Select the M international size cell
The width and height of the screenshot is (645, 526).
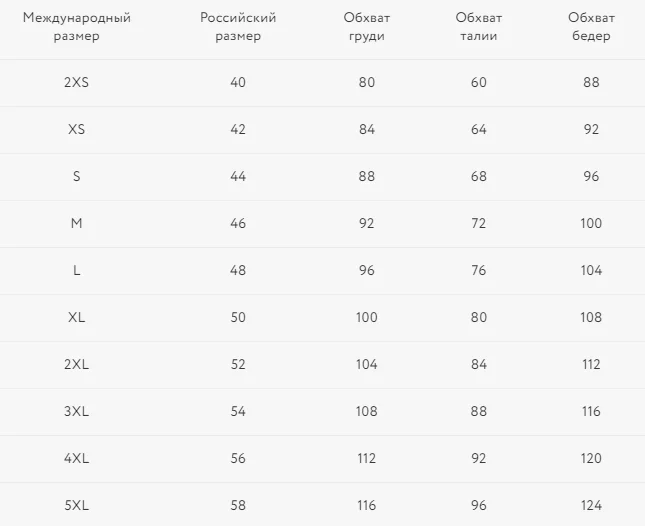pyautogui.click(x=77, y=223)
